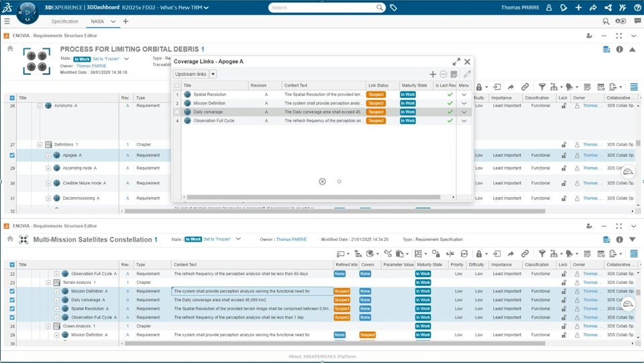Image resolution: width=644 pixels, height=363 pixels.
Task: Open What's New TRM dashboard dropdown
Action: tap(206, 7)
